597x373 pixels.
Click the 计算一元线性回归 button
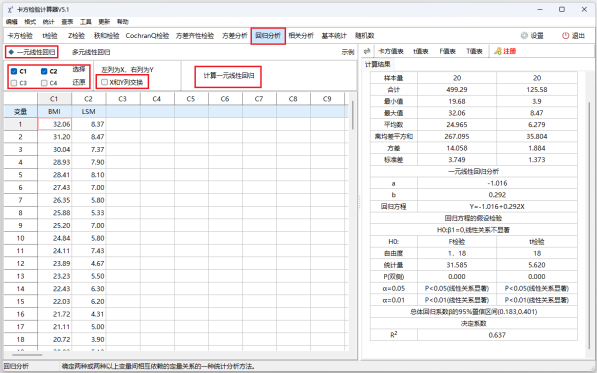tap(228, 76)
